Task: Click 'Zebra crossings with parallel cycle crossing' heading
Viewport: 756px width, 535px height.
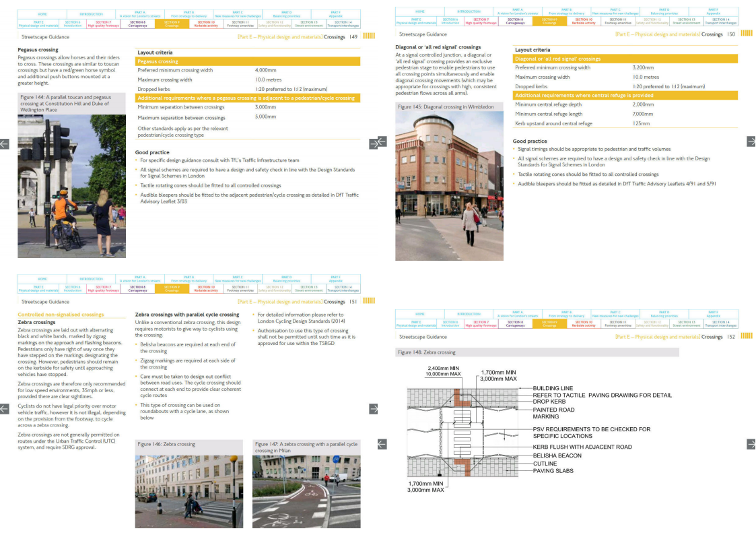Action: tap(187, 315)
